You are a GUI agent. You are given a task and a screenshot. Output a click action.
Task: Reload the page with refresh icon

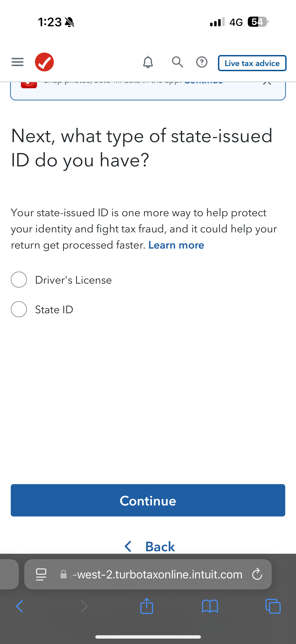tap(257, 574)
